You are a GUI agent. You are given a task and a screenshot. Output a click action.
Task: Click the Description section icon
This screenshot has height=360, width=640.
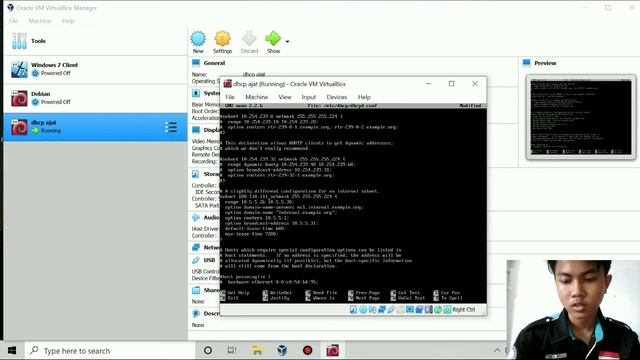(196, 313)
